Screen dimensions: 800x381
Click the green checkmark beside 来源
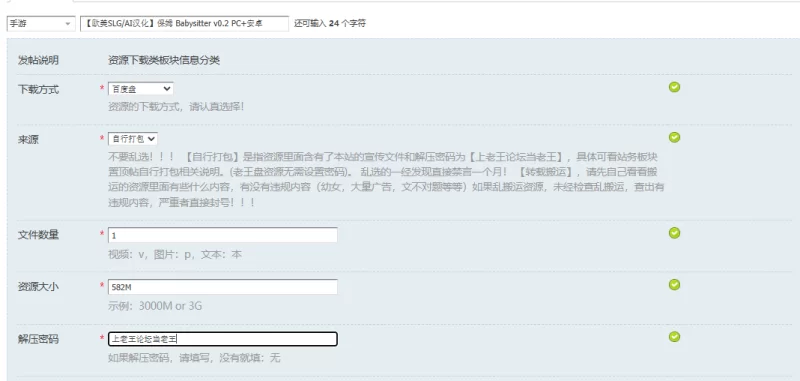pos(674,137)
